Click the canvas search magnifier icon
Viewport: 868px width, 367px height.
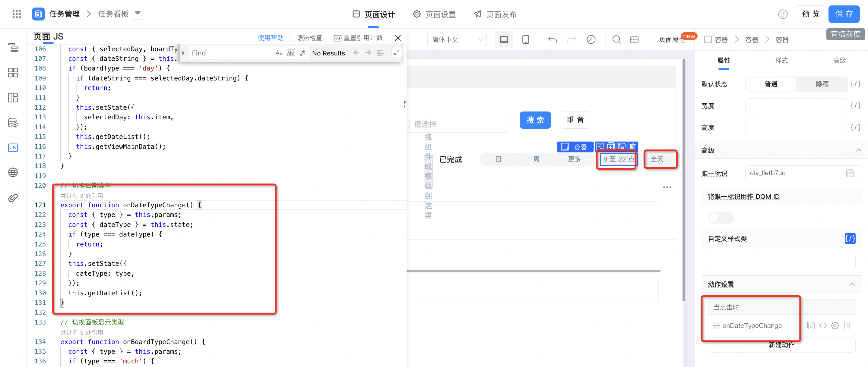[616, 39]
